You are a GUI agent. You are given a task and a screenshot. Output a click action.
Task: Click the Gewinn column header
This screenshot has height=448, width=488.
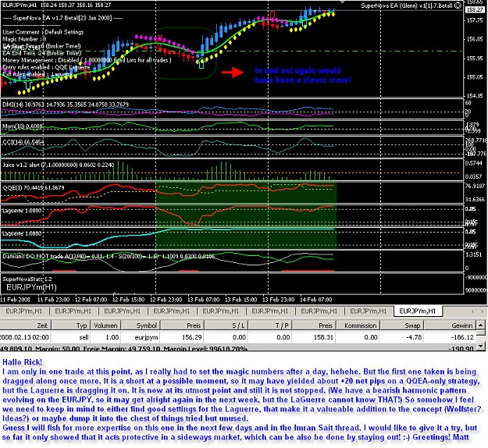pyautogui.click(x=450, y=325)
